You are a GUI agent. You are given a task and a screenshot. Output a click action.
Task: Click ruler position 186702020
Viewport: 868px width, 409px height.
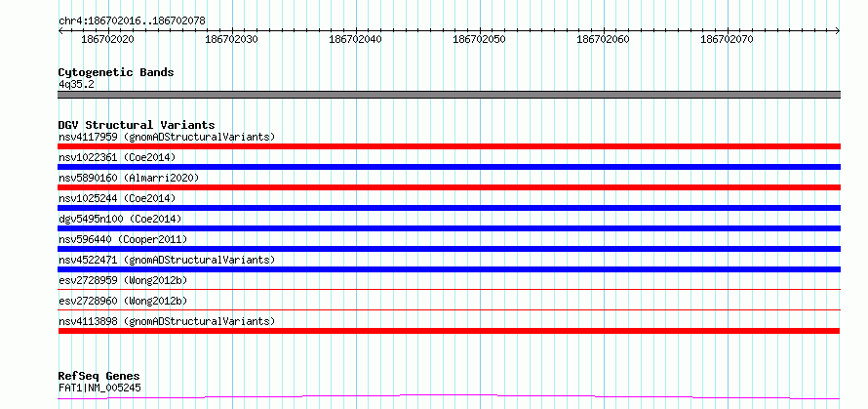107,39
